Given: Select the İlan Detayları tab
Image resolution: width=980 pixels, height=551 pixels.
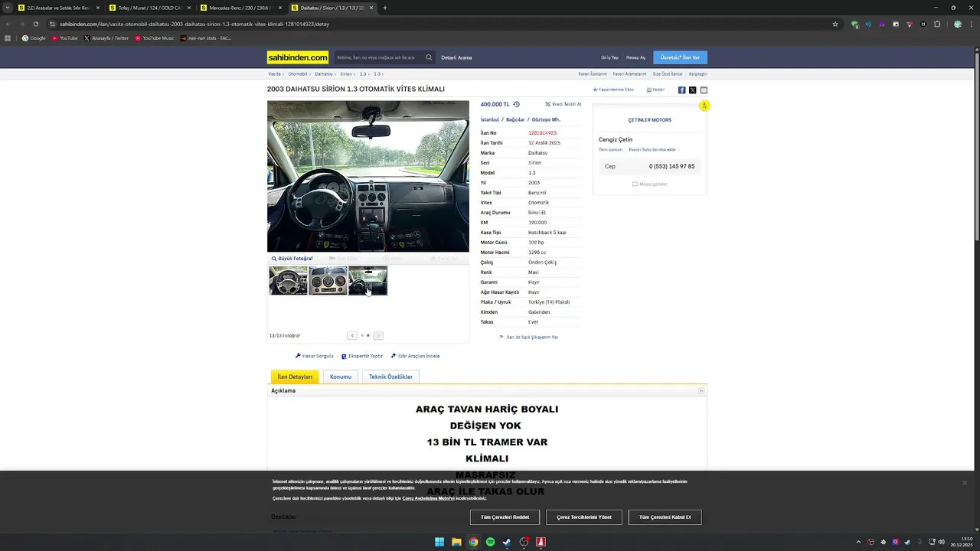Looking at the screenshot, I should coord(295,377).
